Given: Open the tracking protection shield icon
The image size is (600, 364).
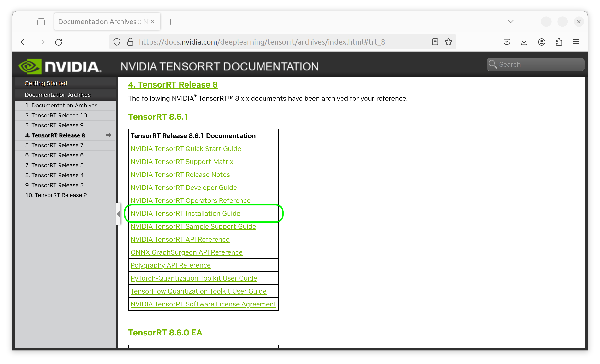Looking at the screenshot, I should point(117,42).
